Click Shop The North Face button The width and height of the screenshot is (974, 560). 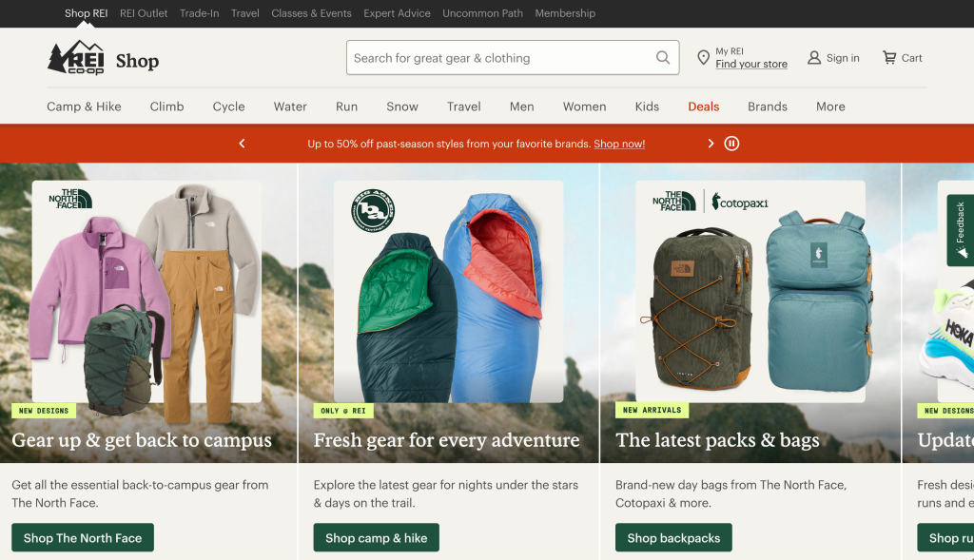point(83,537)
